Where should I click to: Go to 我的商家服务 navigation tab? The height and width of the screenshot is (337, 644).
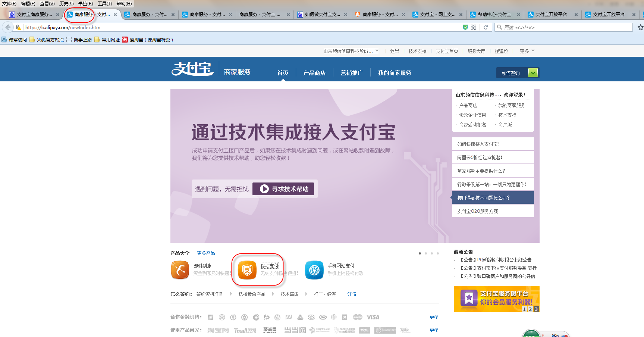pyautogui.click(x=395, y=73)
